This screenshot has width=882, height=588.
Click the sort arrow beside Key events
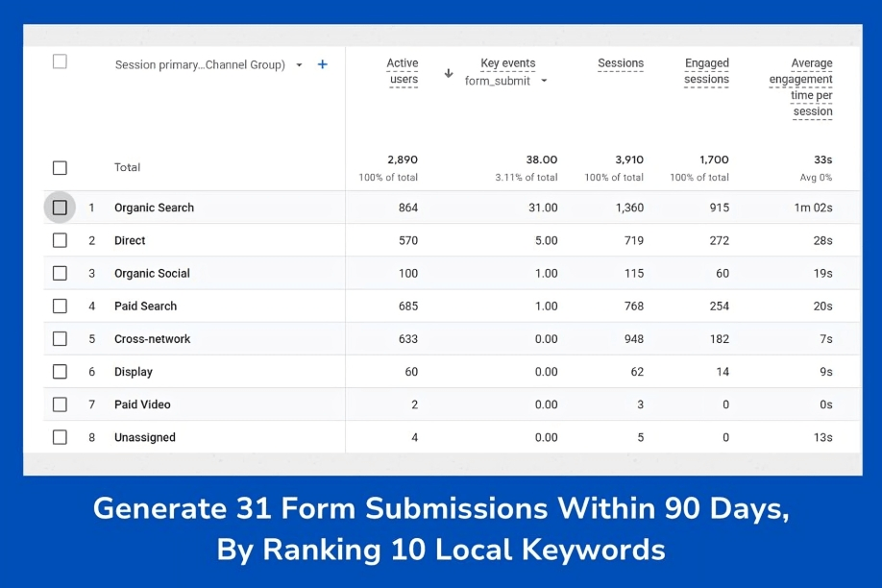(448, 73)
